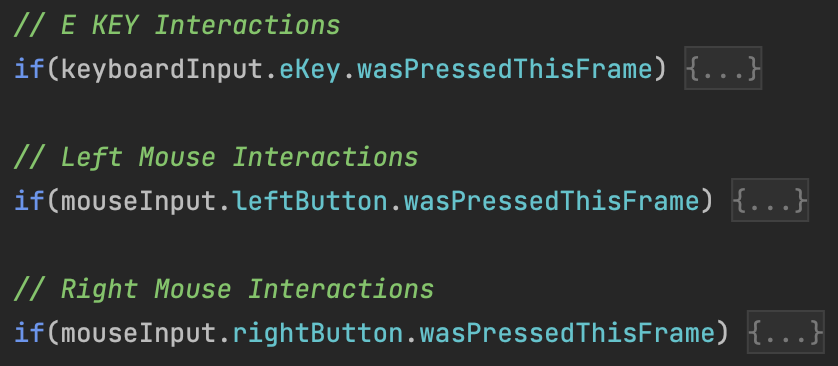Click wasPressedThisFrame after rightButton
This screenshot has width=838, height=366.
[567, 333]
